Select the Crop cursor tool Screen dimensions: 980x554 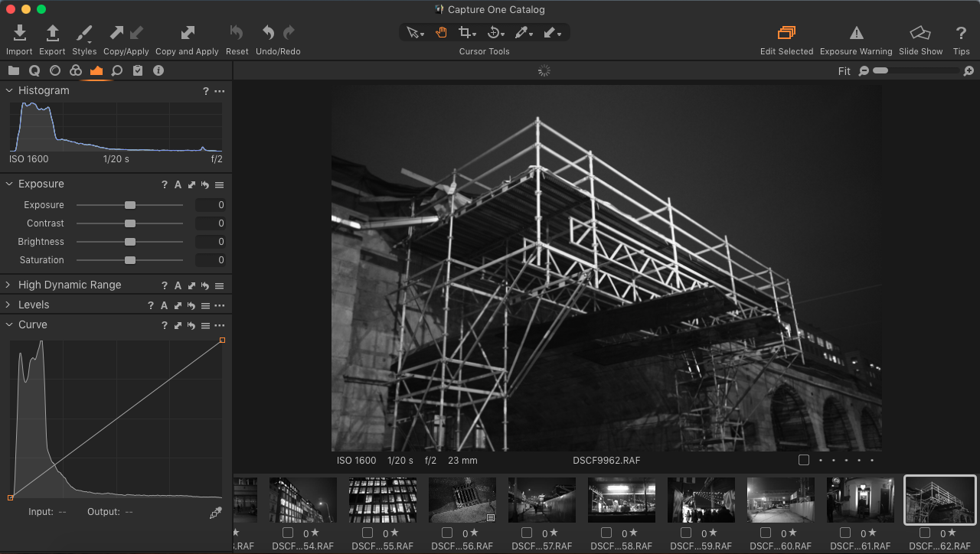(465, 32)
